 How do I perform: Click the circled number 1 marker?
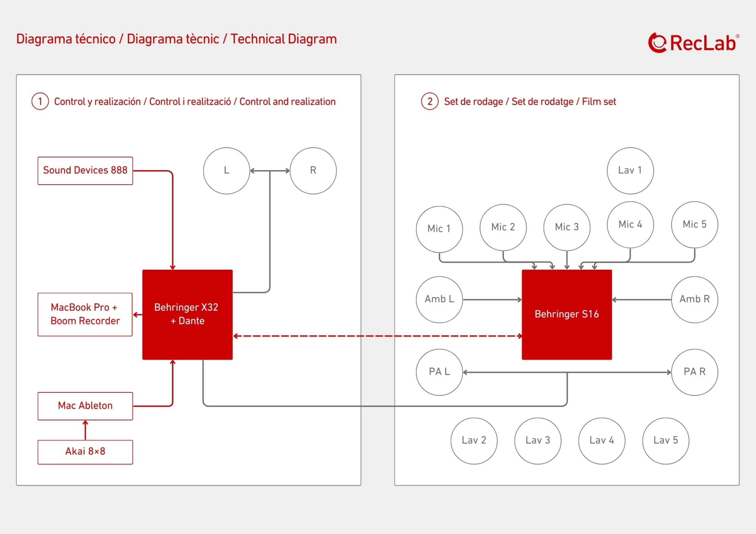click(40, 101)
